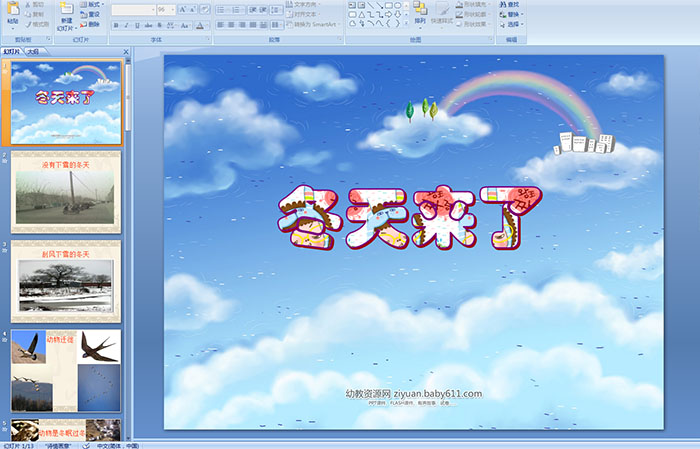Select slide 4 thumbnail with bird photos
700x449 pixels.
(x=66, y=370)
